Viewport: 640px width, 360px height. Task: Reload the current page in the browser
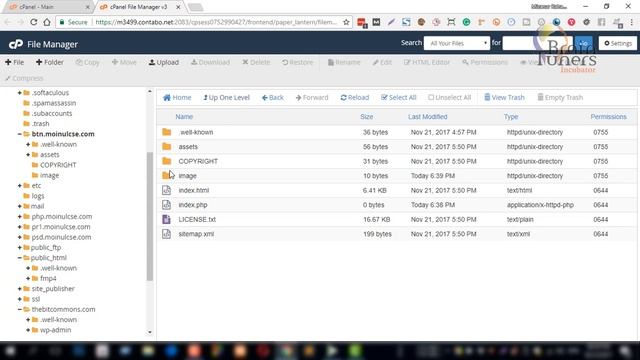click(34, 22)
